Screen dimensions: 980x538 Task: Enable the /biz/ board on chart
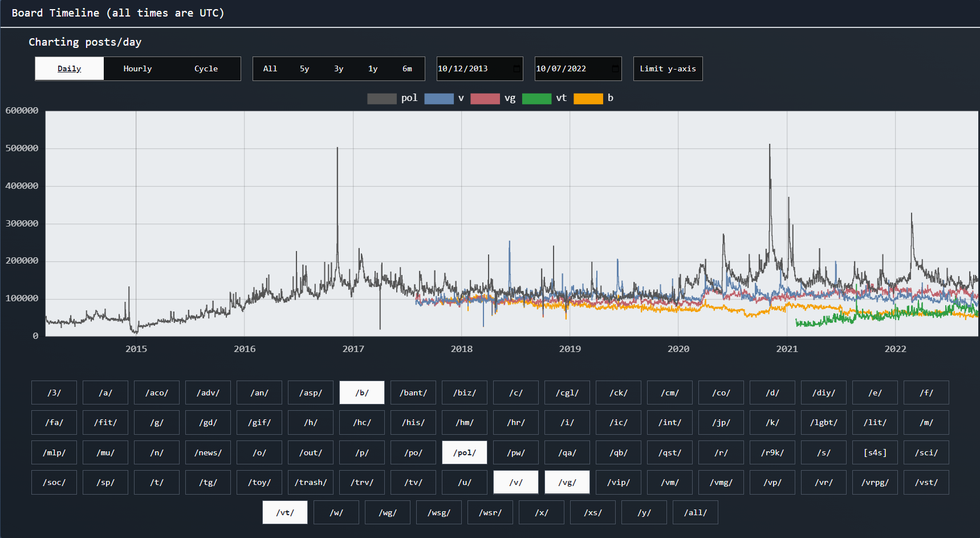point(464,393)
